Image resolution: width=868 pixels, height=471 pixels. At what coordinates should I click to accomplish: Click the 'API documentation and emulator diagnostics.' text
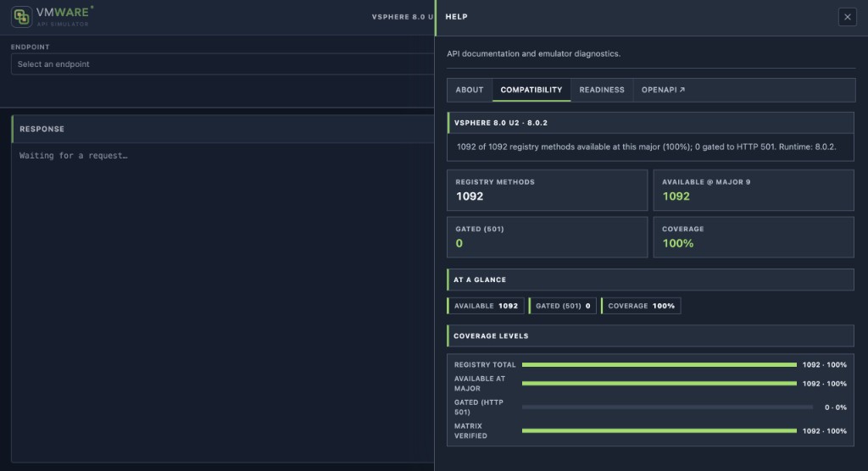click(534, 53)
